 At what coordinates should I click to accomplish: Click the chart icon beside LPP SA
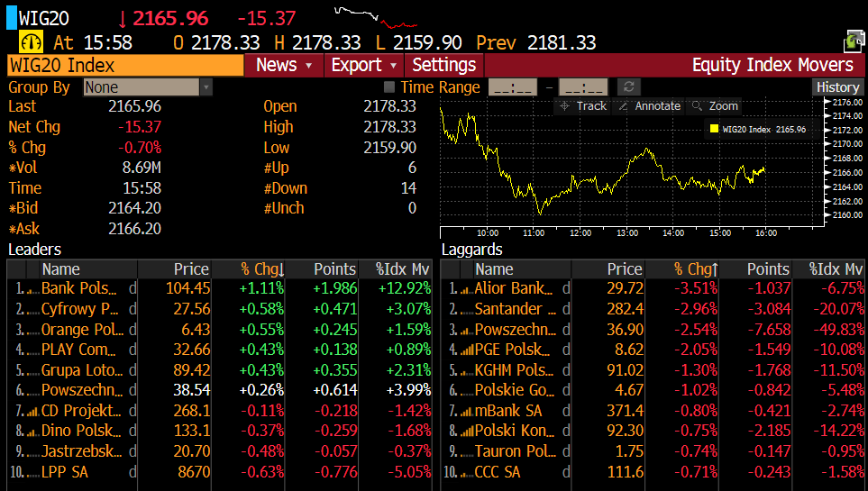point(32,473)
